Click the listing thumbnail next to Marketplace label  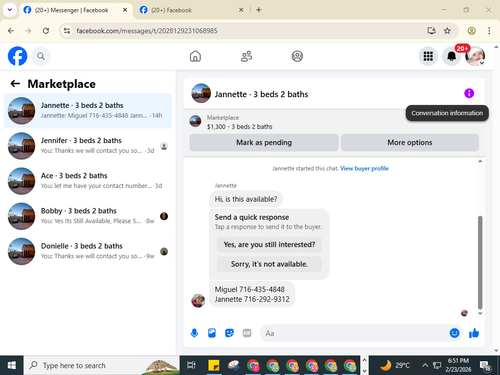pyautogui.click(x=195, y=121)
